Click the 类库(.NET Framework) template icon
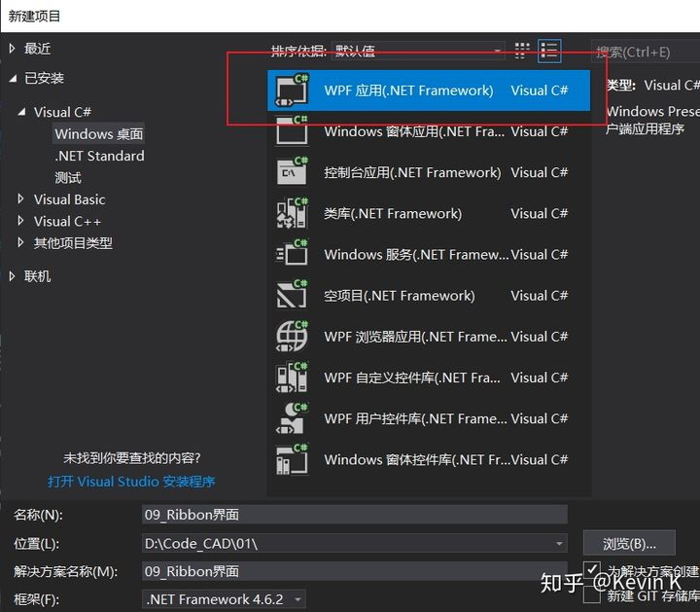700x612 pixels. pyautogui.click(x=292, y=213)
